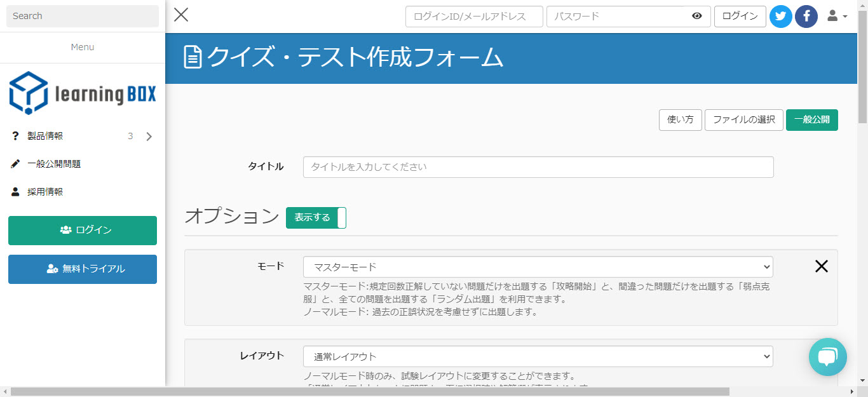Close the sidebar with the X icon
Image resolution: width=868 pixels, height=397 pixels.
[181, 15]
